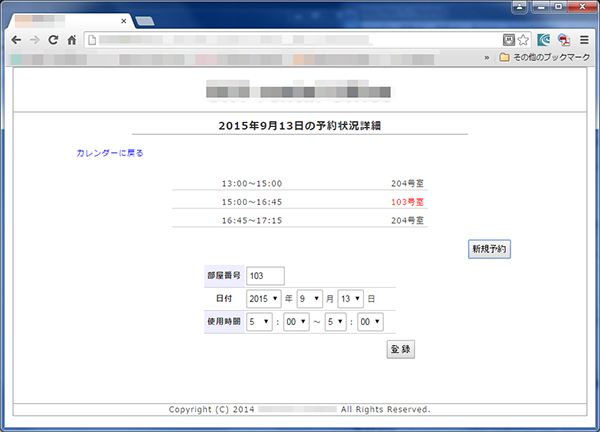600x432 pixels.
Task: Click the red 103号室 reservation entry
Action: (409, 202)
